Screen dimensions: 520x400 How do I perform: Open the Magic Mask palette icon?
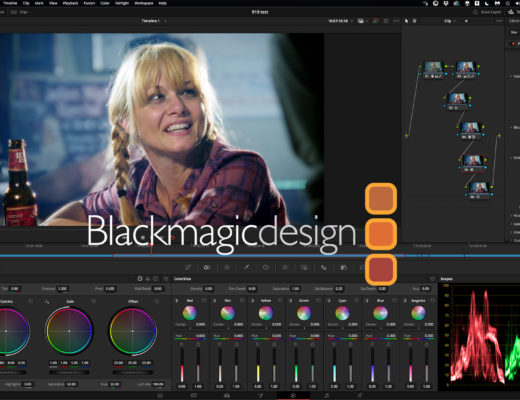(304, 267)
